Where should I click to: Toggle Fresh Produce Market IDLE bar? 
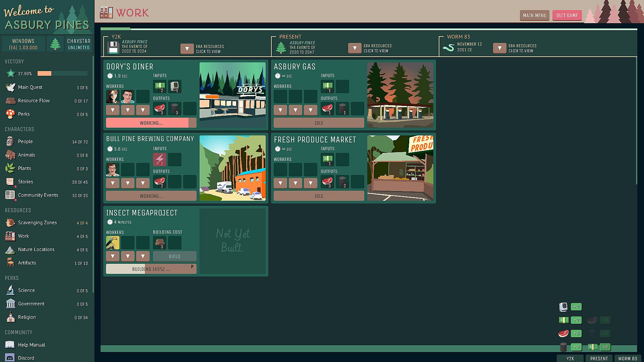click(319, 196)
